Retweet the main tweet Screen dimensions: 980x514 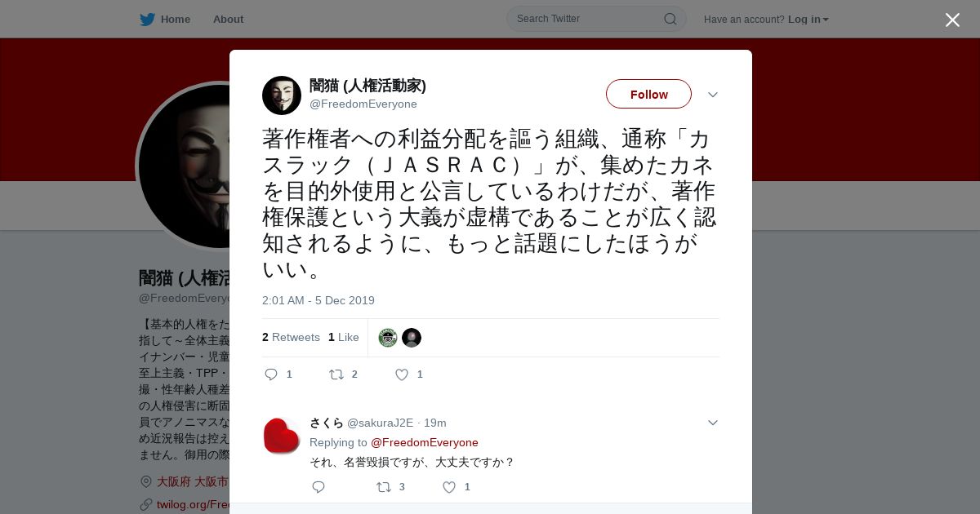(x=336, y=374)
